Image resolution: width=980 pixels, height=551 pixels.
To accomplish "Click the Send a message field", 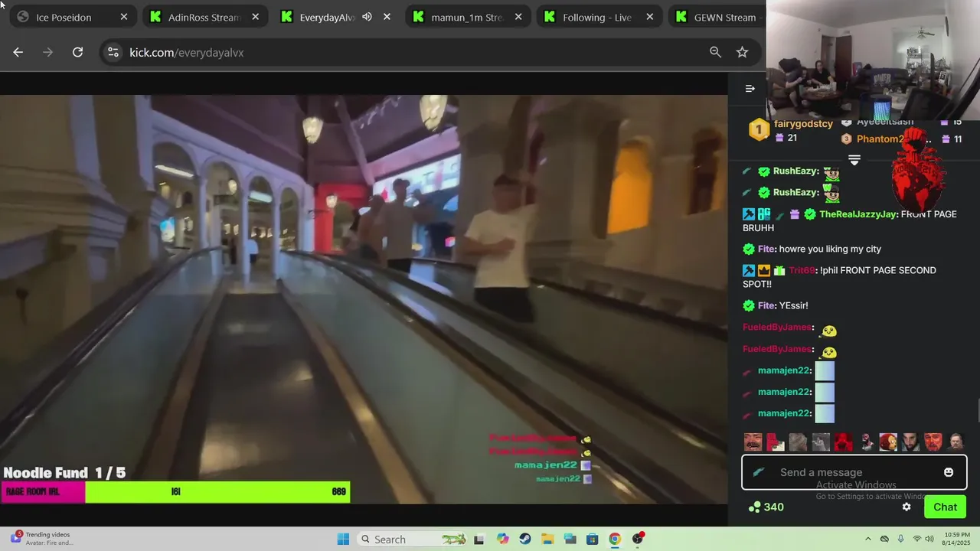I will [x=854, y=472].
